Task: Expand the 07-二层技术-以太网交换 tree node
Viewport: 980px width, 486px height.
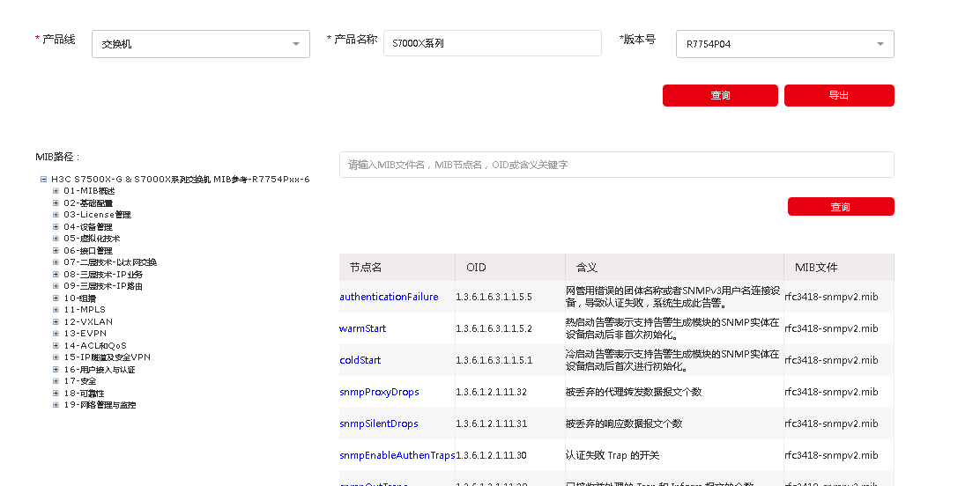Action: coord(56,262)
